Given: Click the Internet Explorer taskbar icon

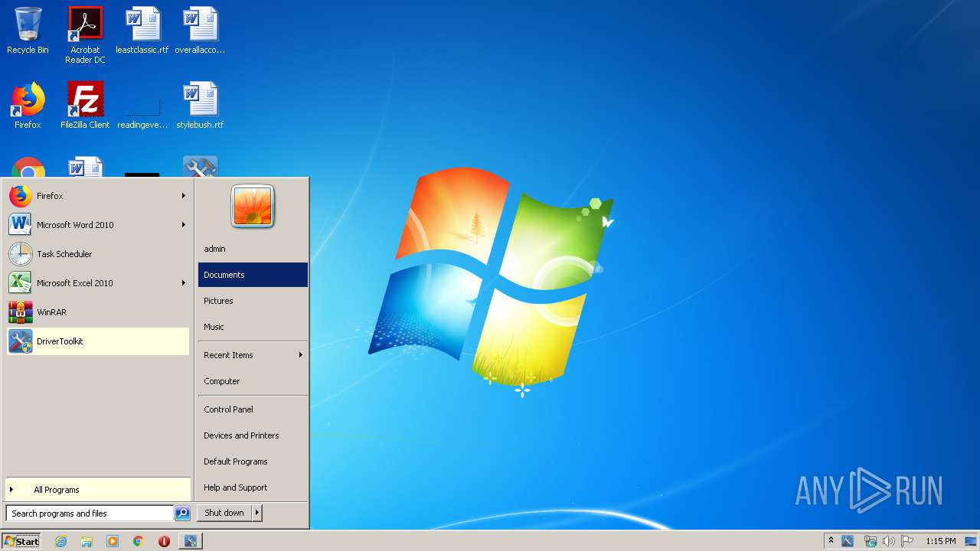Looking at the screenshot, I should click(60, 541).
